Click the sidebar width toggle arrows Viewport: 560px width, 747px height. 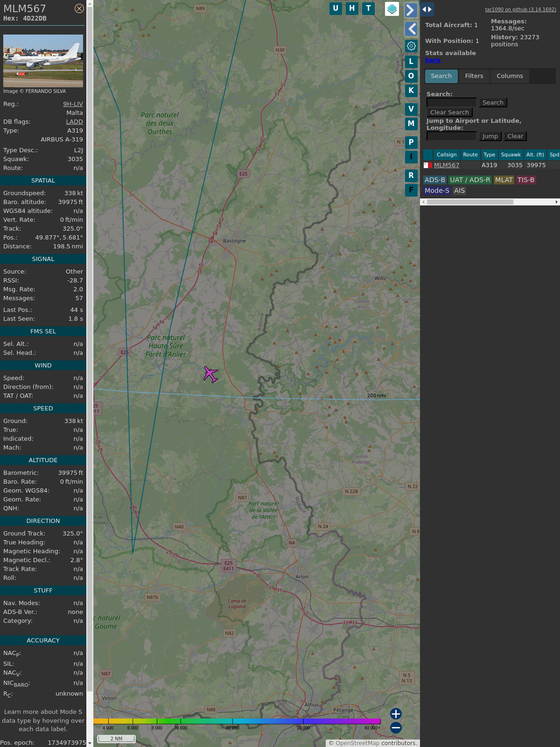tap(427, 9)
